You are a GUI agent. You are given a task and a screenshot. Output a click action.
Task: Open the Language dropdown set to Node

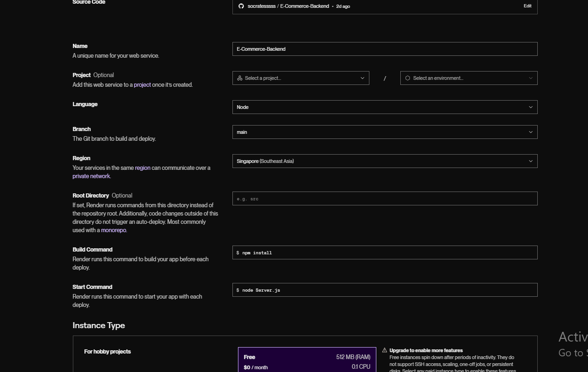click(x=385, y=107)
